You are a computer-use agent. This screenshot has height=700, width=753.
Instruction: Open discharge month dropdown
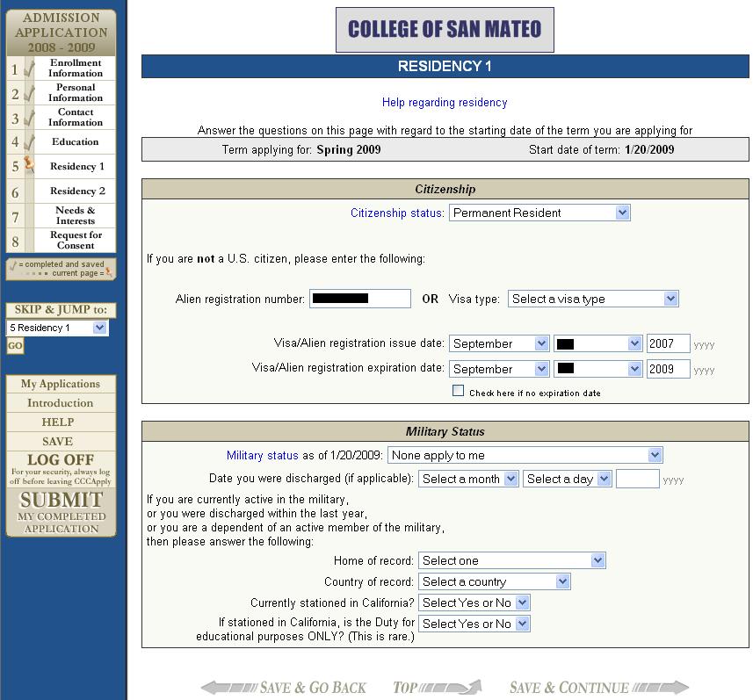tap(468, 479)
